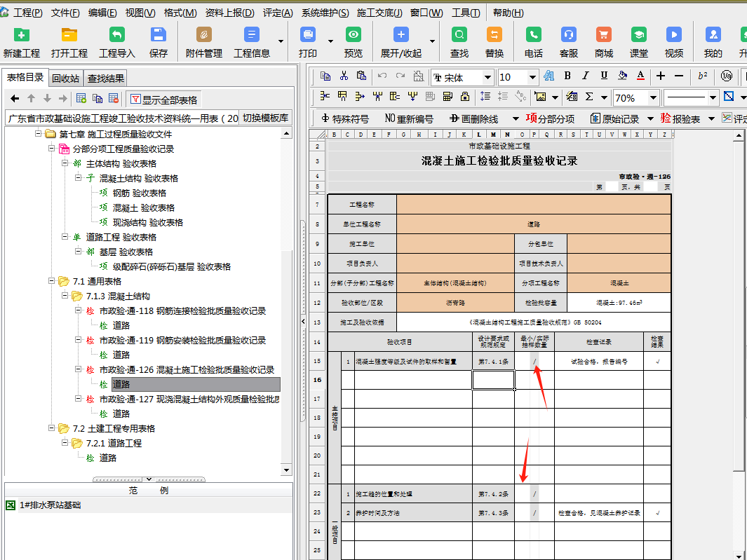
Task: Toggle 显示全部表格 filter
Action: (x=164, y=100)
